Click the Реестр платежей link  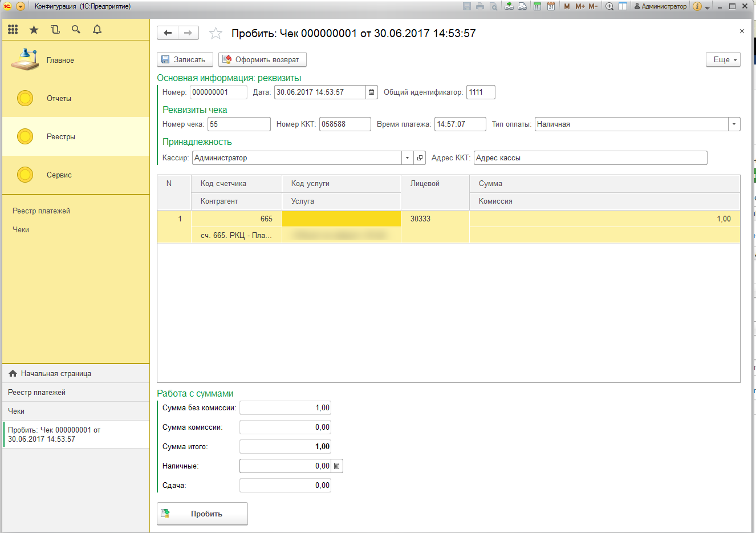tap(41, 211)
